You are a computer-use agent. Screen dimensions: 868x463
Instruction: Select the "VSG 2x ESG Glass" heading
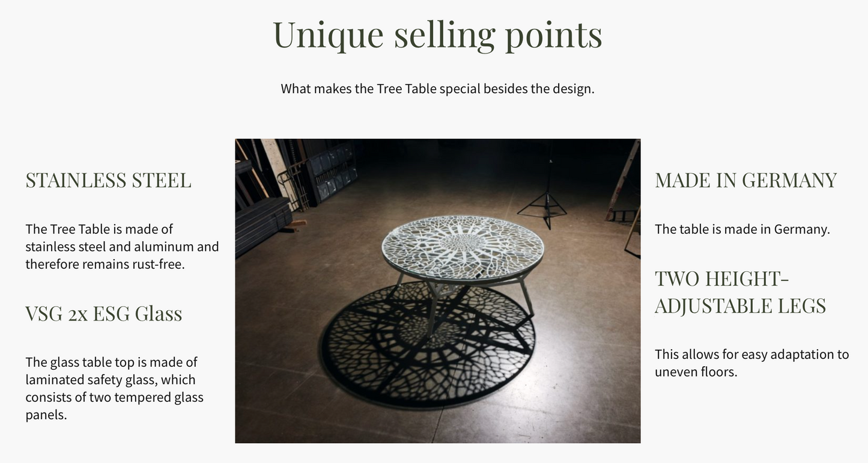click(103, 313)
